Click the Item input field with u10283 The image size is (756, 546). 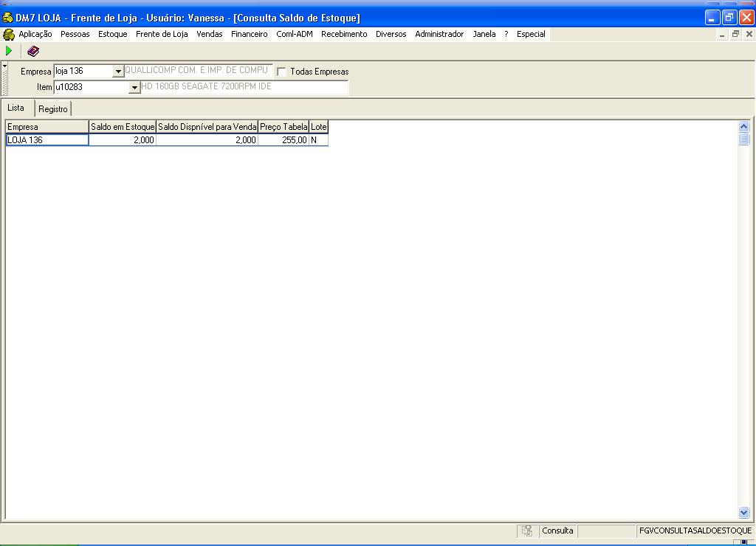[92, 87]
